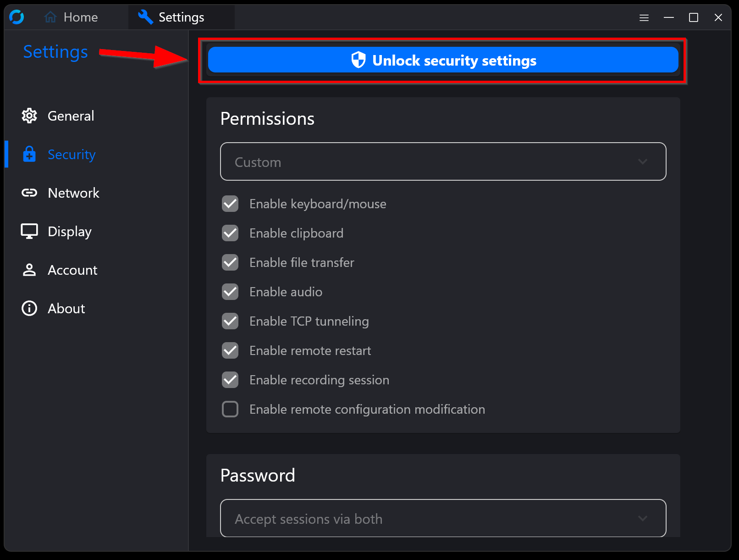
Task: Disable the Enable TCP tunneling checkbox
Action: tap(230, 321)
